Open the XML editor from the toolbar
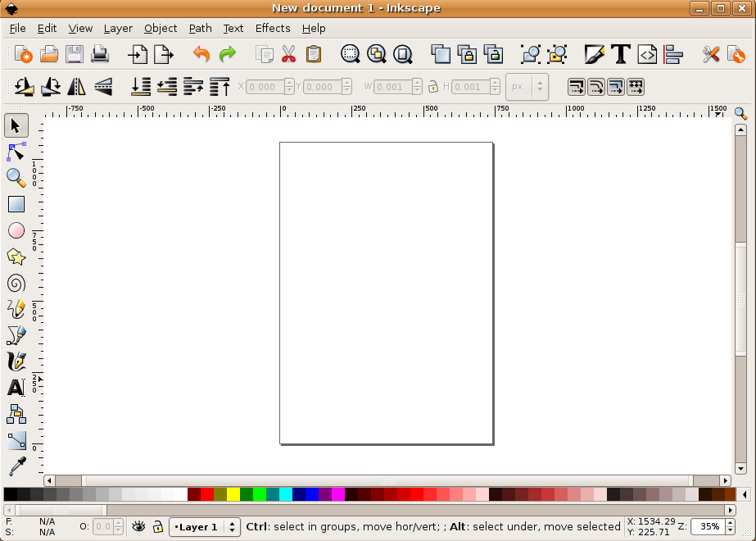Screen dimensions: 756x541 (x=646, y=54)
